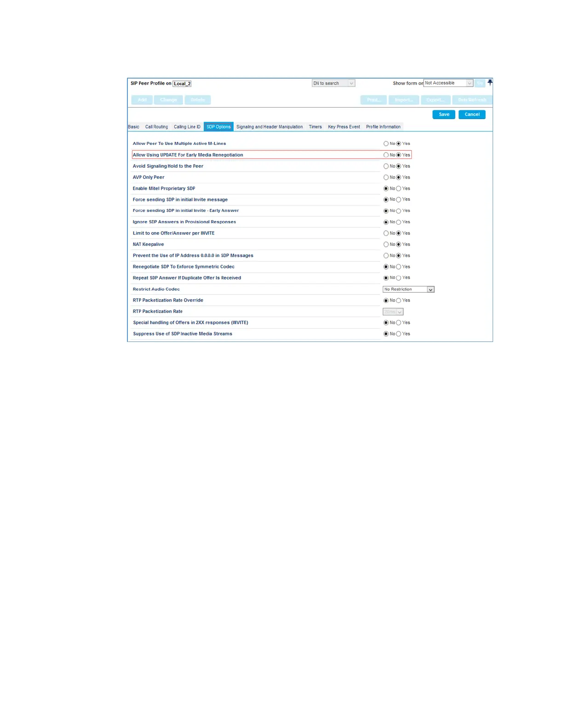The height and width of the screenshot is (728, 563).
Task: Set Limit to one Offer/Answer per INVITE to No
Action: [x=386, y=233]
